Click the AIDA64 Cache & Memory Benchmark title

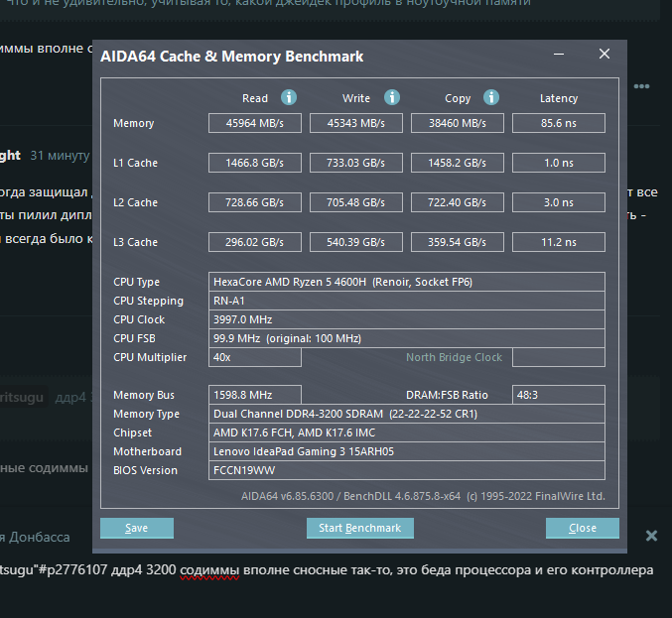click(x=232, y=57)
